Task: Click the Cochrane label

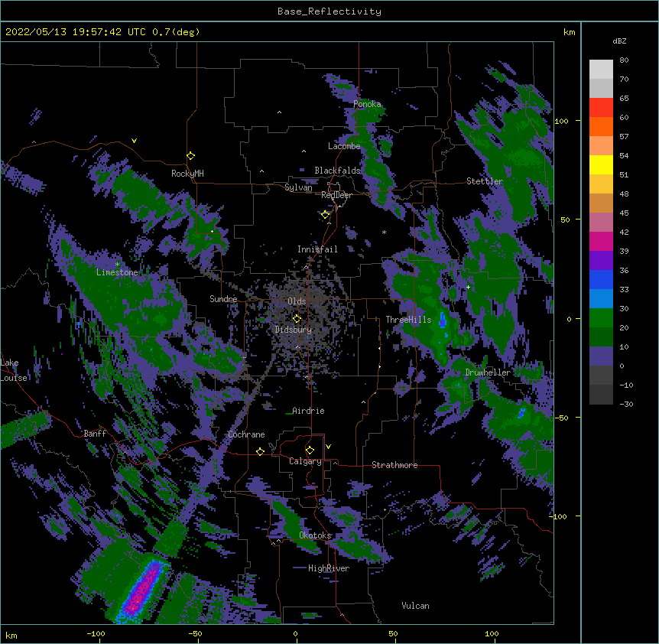Action: (246, 434)
